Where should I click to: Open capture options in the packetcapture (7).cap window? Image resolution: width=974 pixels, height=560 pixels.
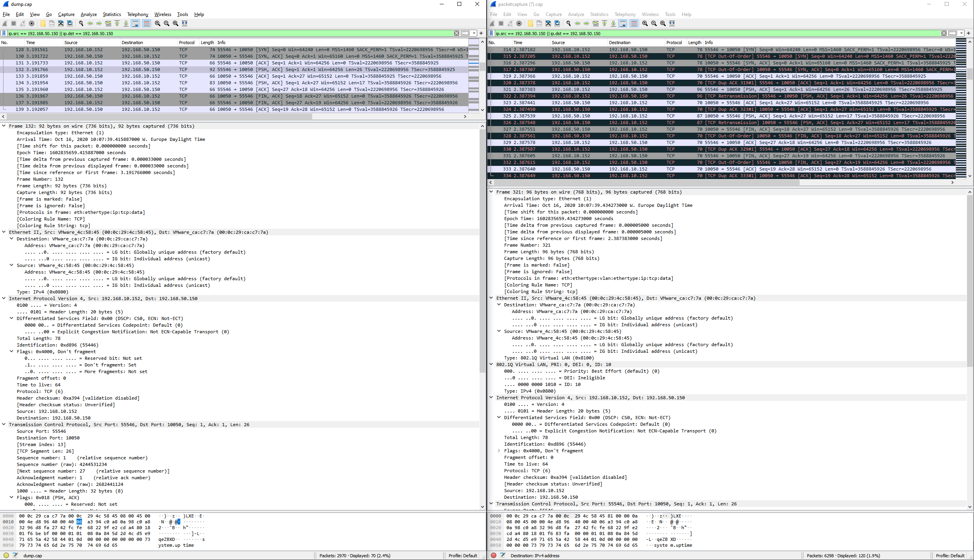click(519, 23)
